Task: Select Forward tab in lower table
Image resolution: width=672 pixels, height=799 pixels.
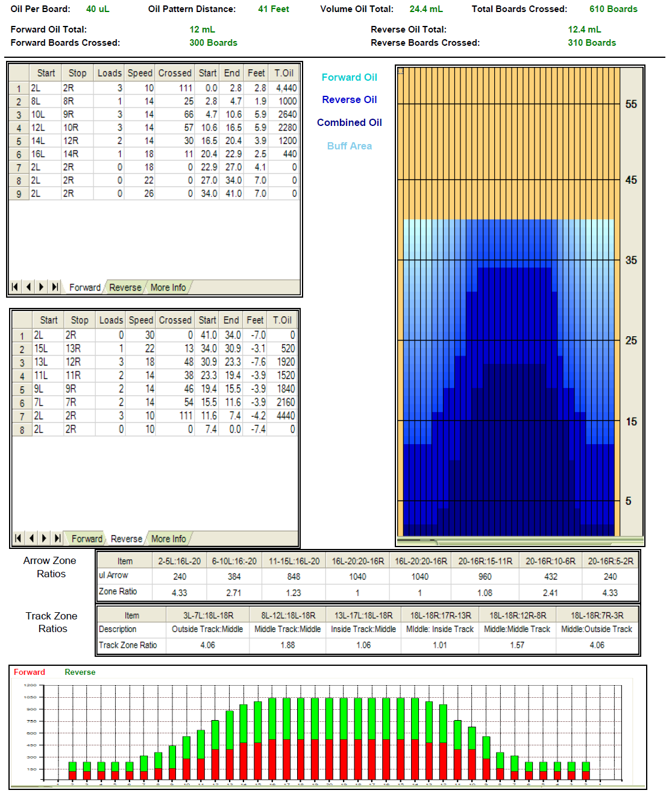Action: 87,539
